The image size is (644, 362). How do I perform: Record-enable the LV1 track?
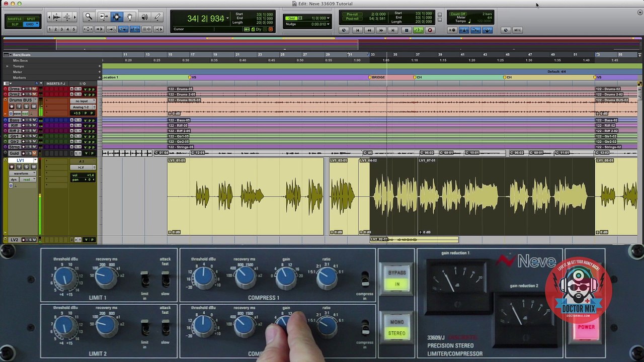(12, 167)
